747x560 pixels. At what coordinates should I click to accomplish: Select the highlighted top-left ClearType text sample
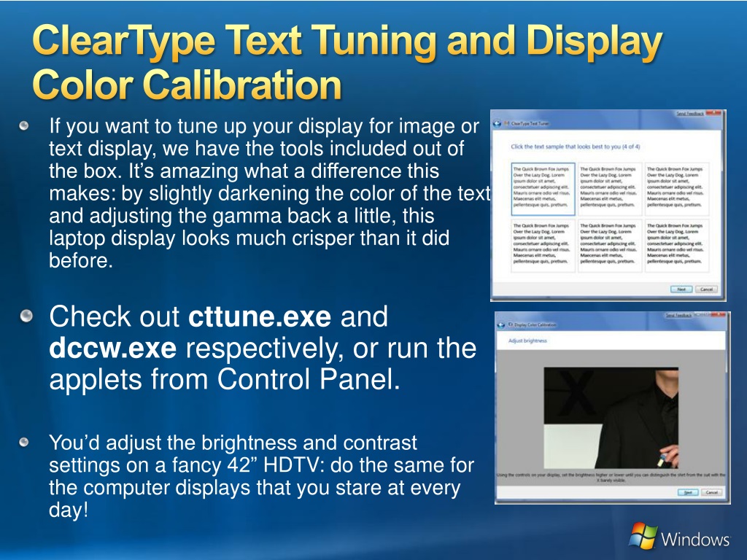click(543, 189)
